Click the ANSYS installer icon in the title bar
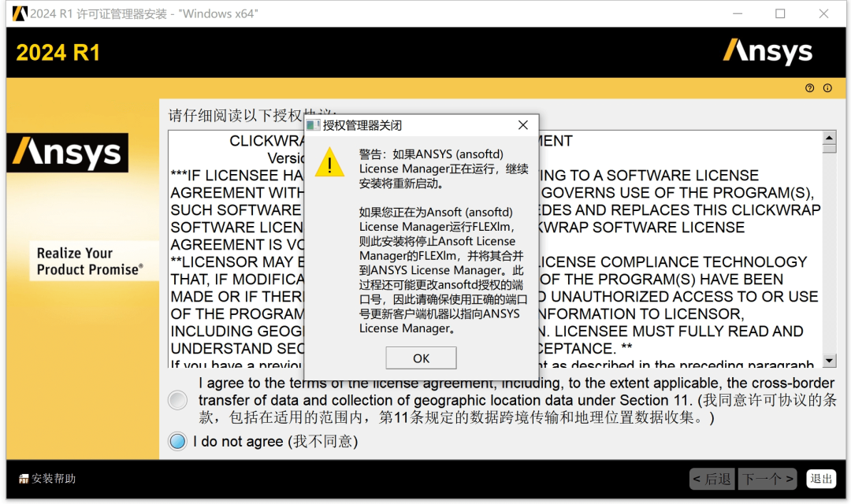The height and width of the screenshot is (504, 851). click(x=19, y=13)
